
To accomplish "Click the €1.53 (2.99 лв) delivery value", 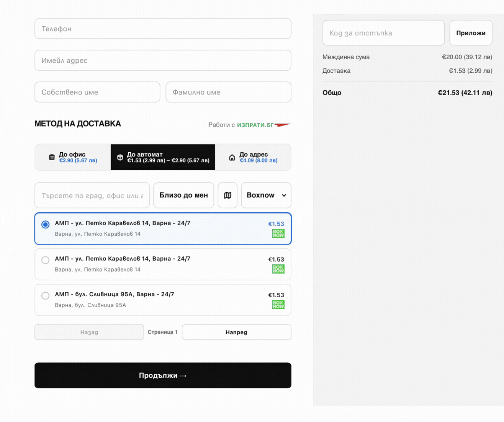I will (470, 71).
